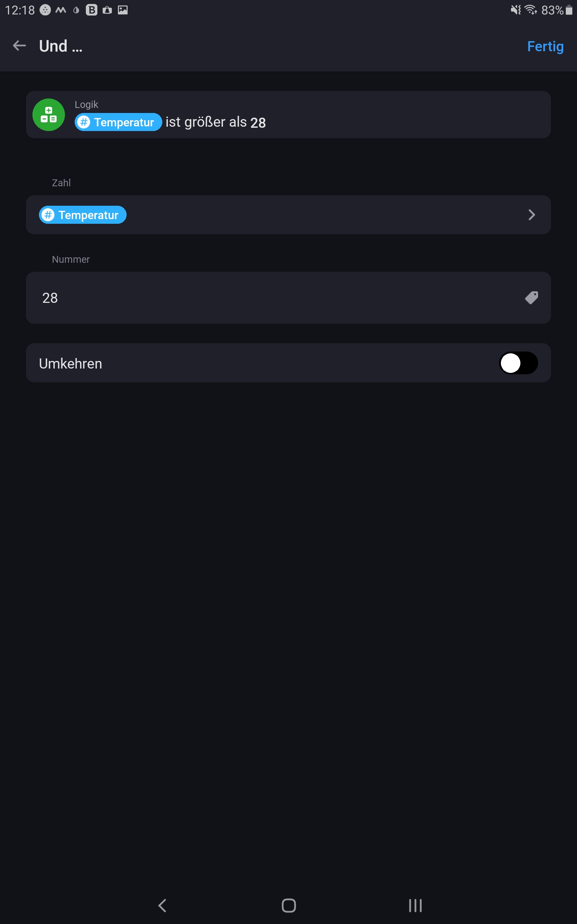The width and height of the screenshot is (577, 924).
Task: Tap the Umkehren label row
Action: click(x=288, y=363)
